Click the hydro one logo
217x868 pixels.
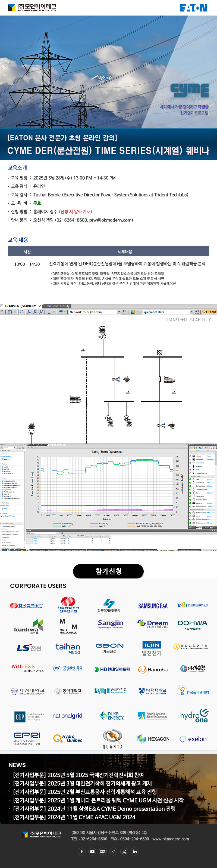[194, 716]
